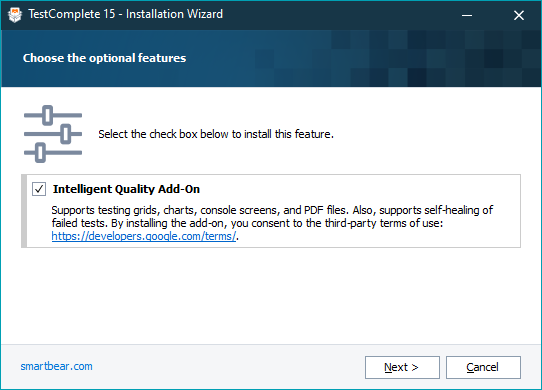Cancel the installation wizard
Image resolution: width=542 pixels, height=390 pixels.
tap(483, 367)
